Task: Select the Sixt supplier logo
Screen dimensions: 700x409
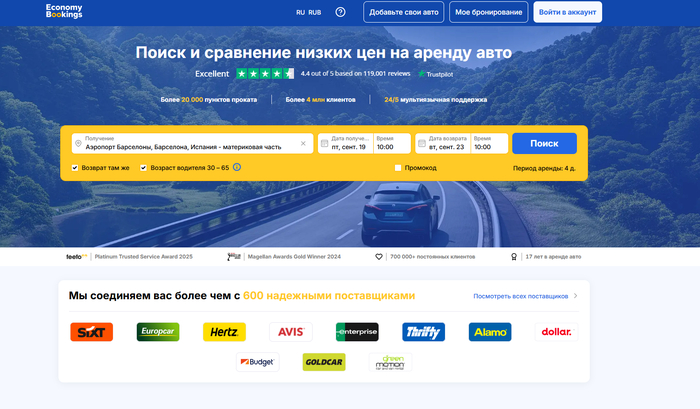Action: pyautogui.click(x=92, y=332)
